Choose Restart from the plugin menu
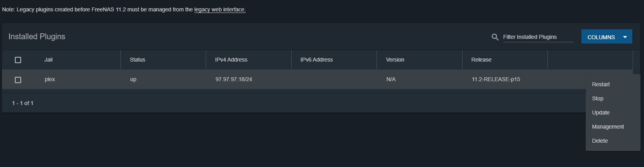Screen dimensions: 644x167 point(601,84)
